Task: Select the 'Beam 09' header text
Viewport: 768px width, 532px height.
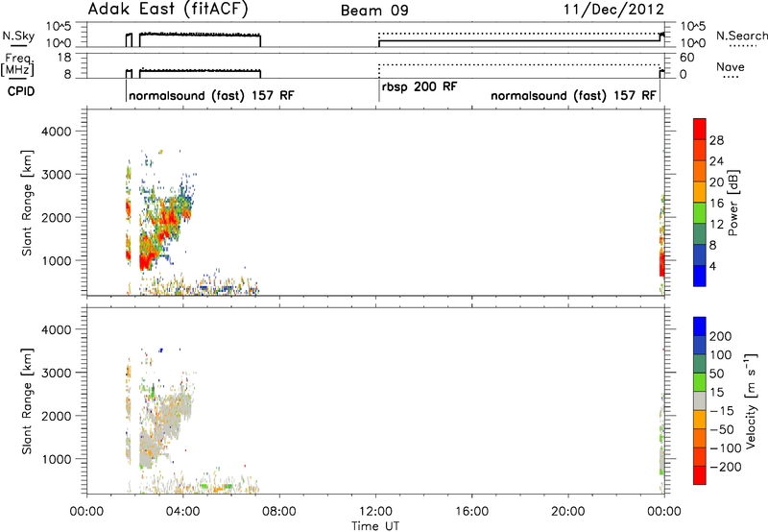Action: coord(374,11)
